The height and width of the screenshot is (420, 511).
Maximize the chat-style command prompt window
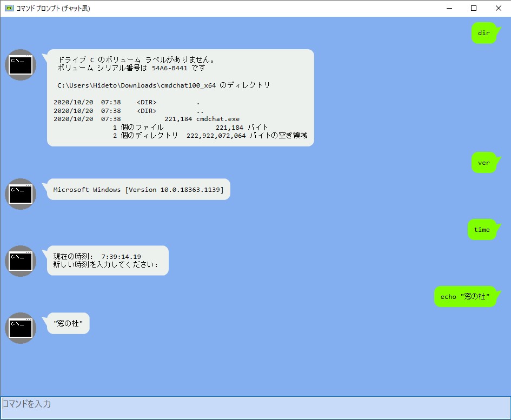(x=474, y=8)
